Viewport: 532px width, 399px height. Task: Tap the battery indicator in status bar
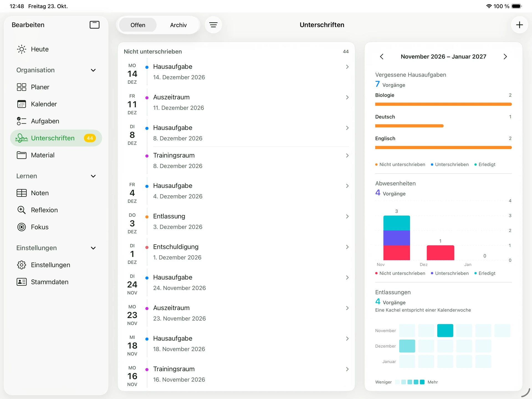tap(516, 6)
